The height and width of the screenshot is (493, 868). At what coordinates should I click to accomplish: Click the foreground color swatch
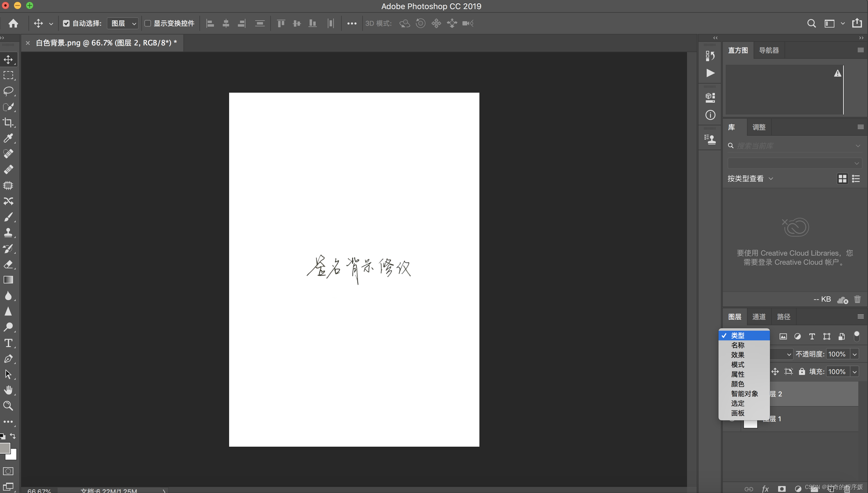point(5,447)
